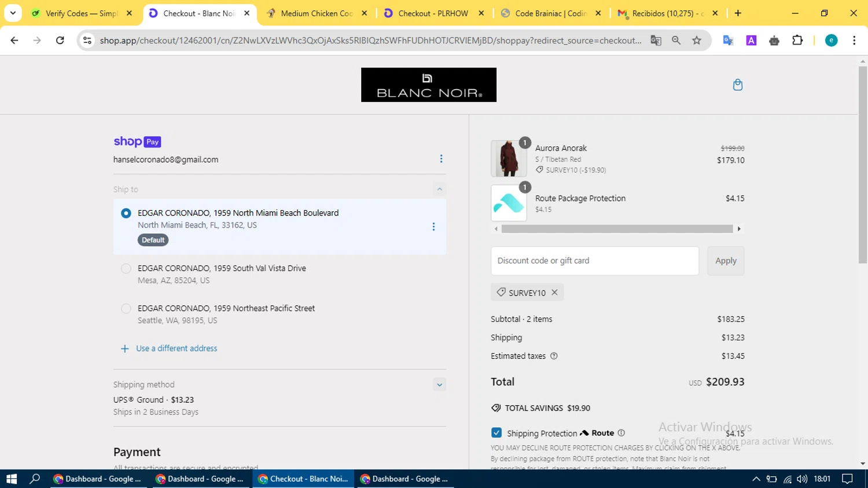Open the tab search dropdown

tap(13, 13)
